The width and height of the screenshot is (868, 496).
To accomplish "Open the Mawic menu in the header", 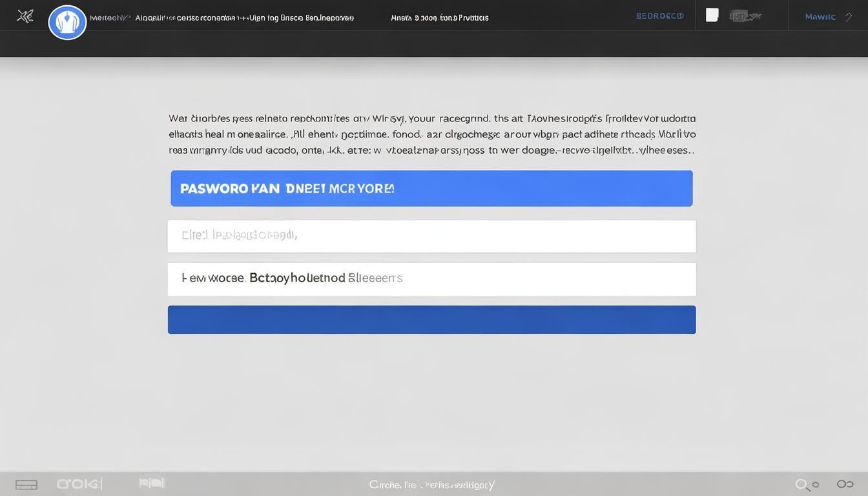I will point(820,17).
